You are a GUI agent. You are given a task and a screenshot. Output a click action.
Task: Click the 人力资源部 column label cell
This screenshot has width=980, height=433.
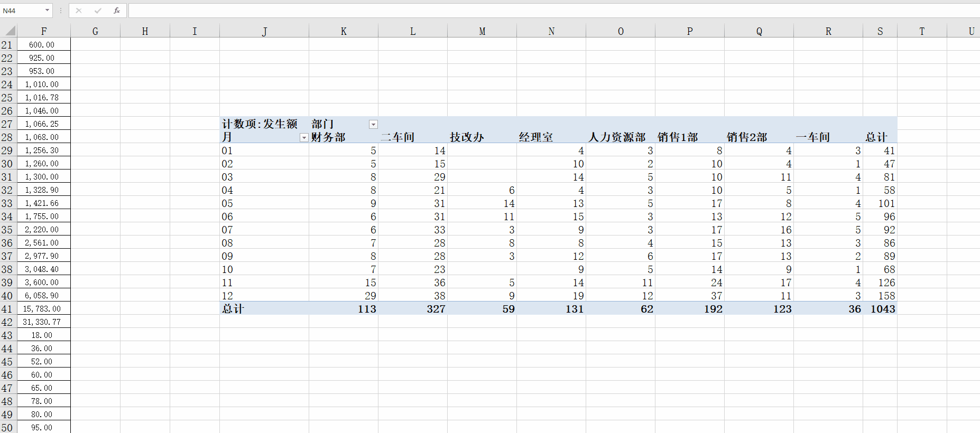pyautogui.click(x=617, y=137)
